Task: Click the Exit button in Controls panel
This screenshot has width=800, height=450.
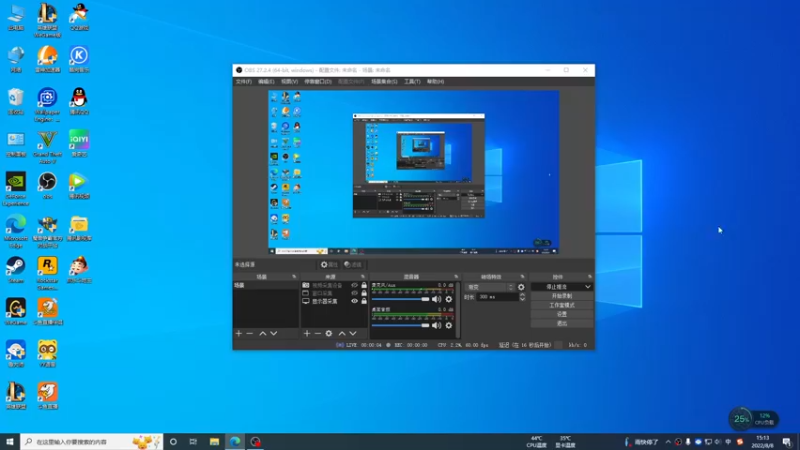Action: pyautogui.click(x=562, y=323)
